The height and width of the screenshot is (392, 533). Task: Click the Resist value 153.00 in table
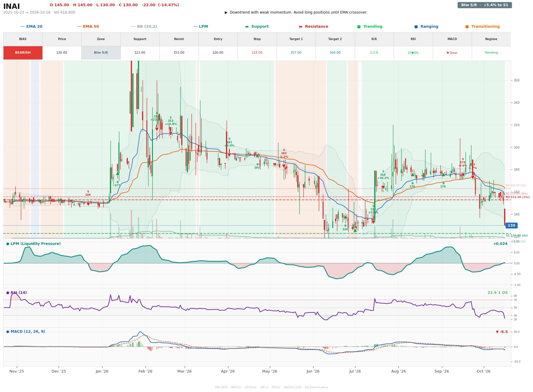pyautogui.click(x=179, y=53)
